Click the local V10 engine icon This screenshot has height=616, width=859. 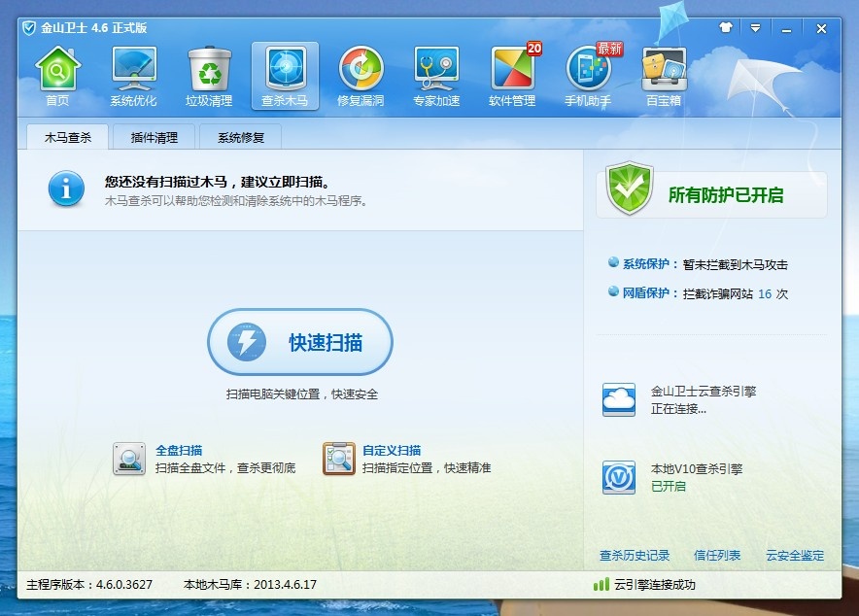[x=619, y=477]
